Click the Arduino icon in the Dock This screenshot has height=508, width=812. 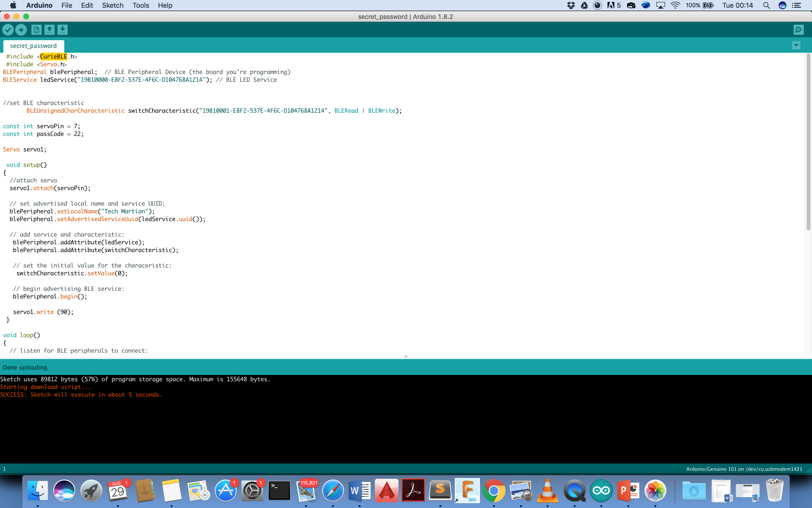[601, 491]
